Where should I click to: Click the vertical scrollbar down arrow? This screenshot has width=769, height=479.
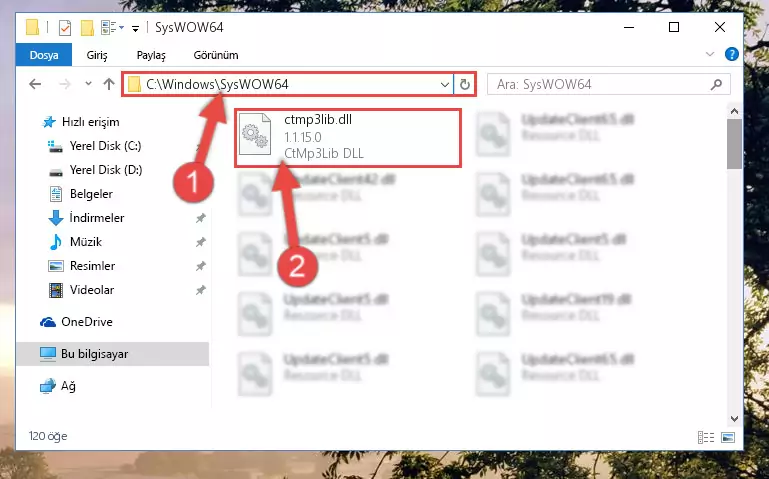(x=734, y=419)
